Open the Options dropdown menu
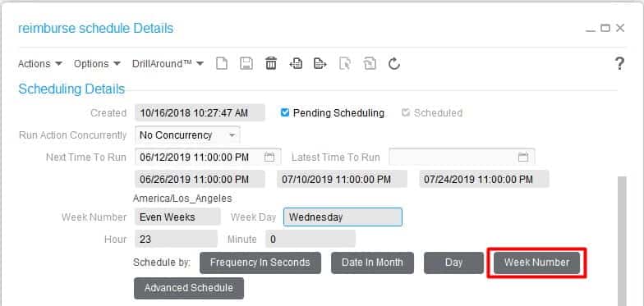644x306 pixels. [x=97, y=64]
